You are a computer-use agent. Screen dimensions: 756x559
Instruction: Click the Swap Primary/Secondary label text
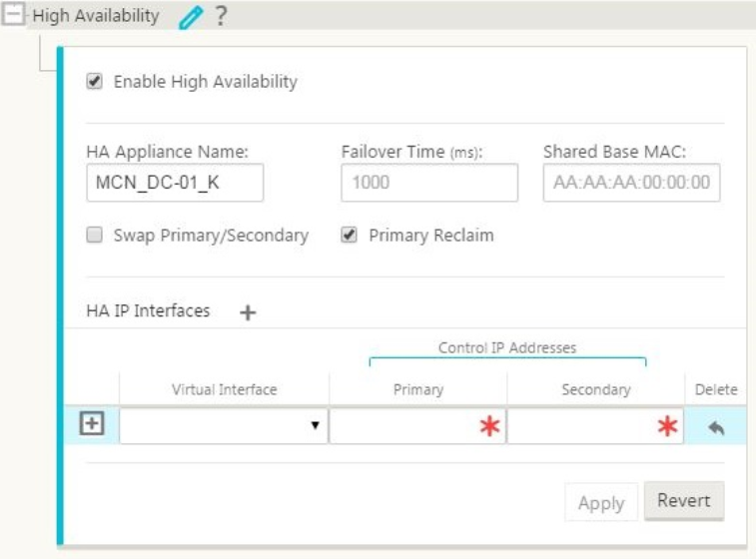(x=211, y=236)
